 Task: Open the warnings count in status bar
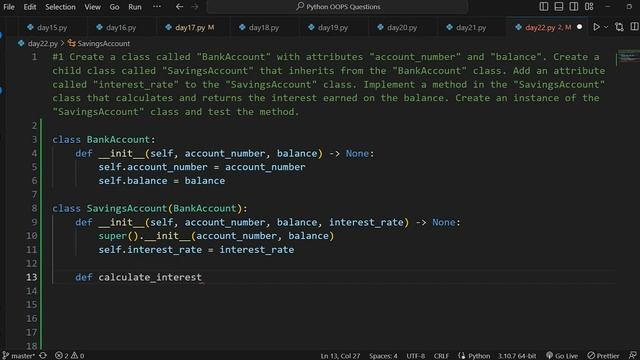[x=78, y=356]
